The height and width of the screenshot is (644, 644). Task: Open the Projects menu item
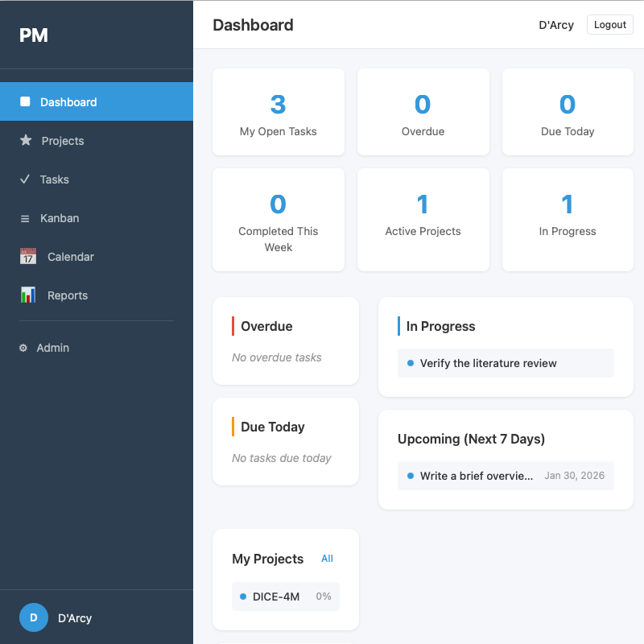click(x=63, y=141)
